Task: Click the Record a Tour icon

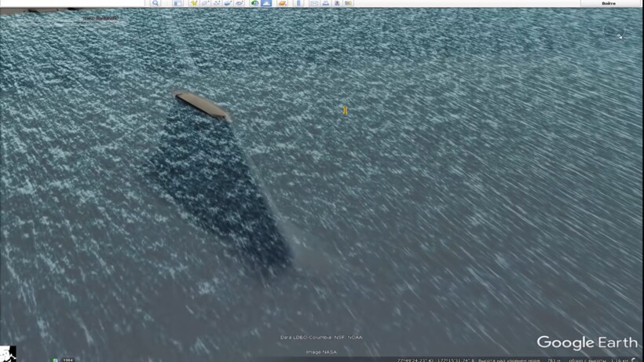Action: [x=239, y=3]
